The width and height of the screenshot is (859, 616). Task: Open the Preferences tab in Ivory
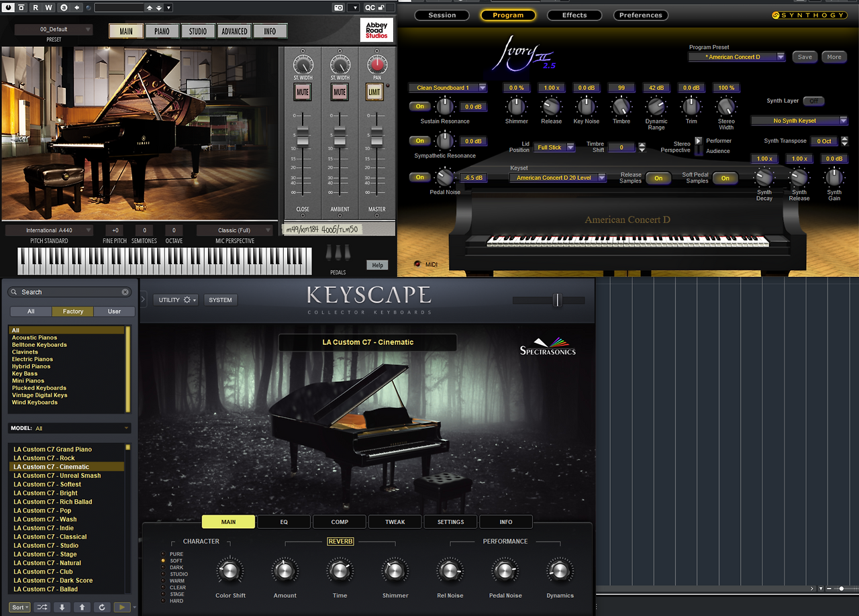tap(641, 15)
